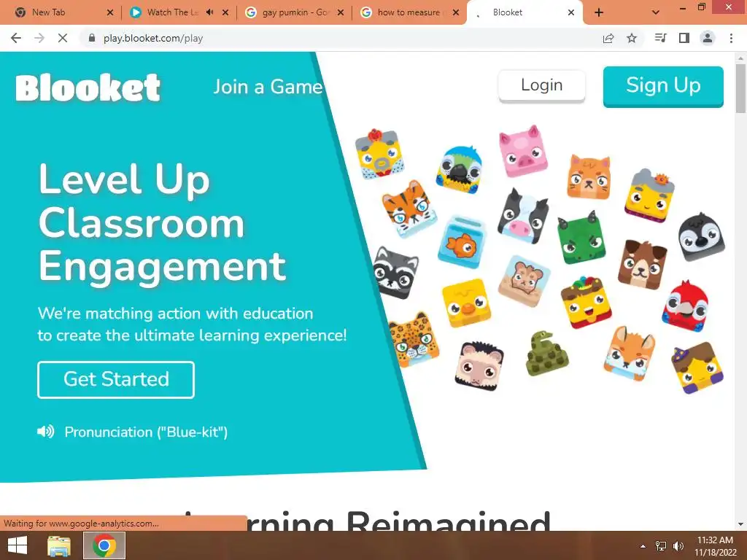Click the pink pig blook

[x=523, y=150]
